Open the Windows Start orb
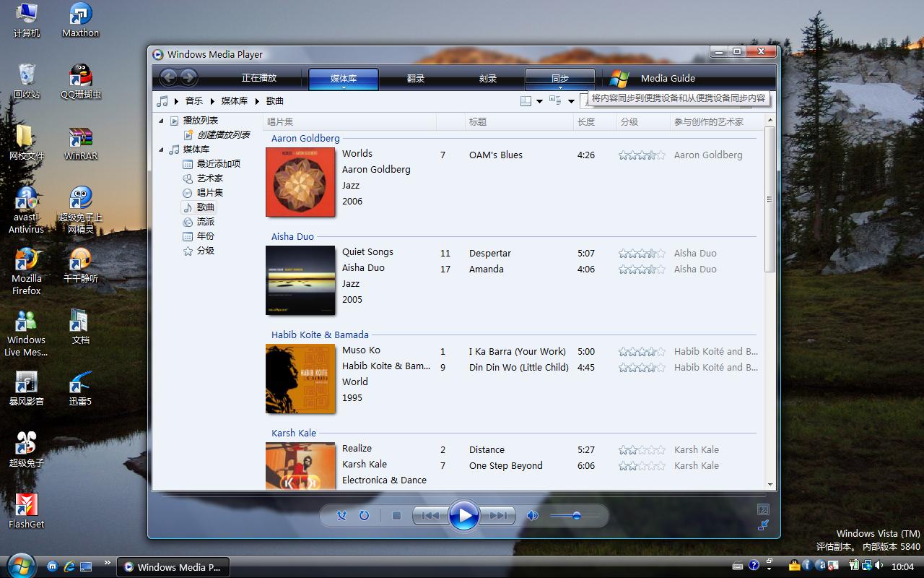Screen dimensions: 924x578 (21, 565)
